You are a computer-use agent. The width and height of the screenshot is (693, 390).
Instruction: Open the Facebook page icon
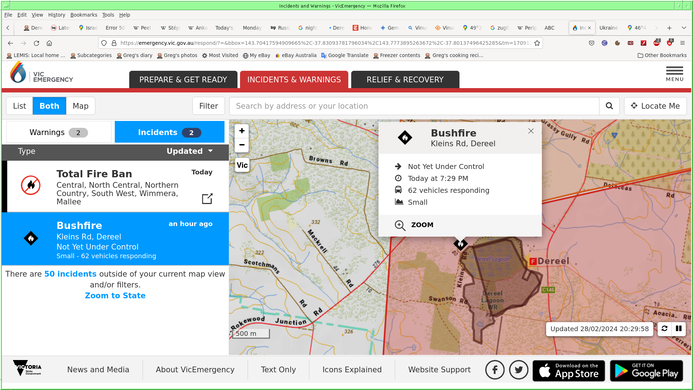click(495, 370)
